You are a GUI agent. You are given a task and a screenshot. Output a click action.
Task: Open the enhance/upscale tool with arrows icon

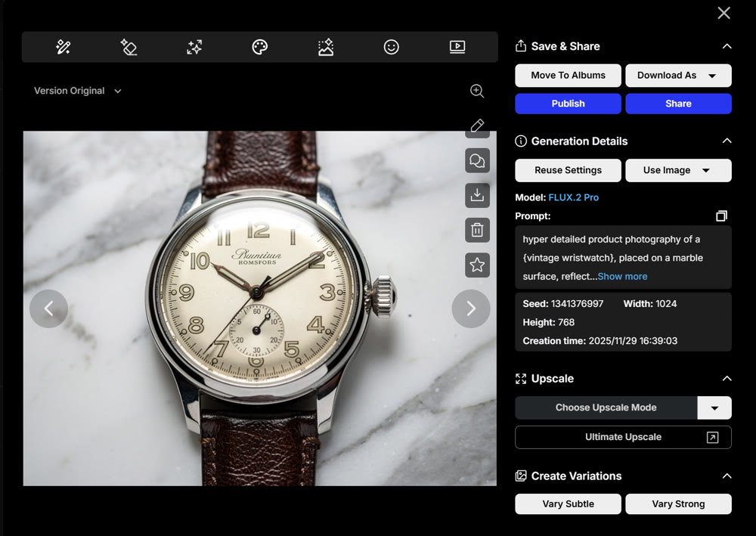point(194,47)
